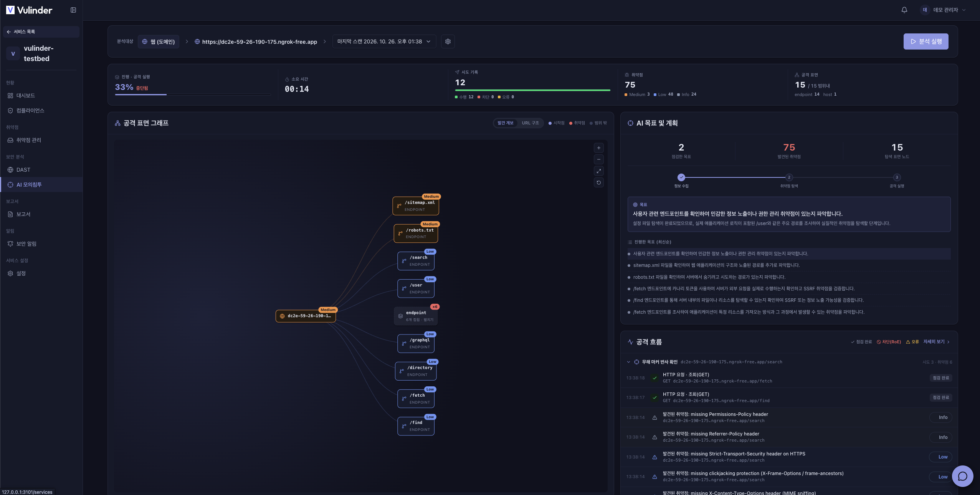
Task: Open 설정 in sidebar
Action: point(41,273)
